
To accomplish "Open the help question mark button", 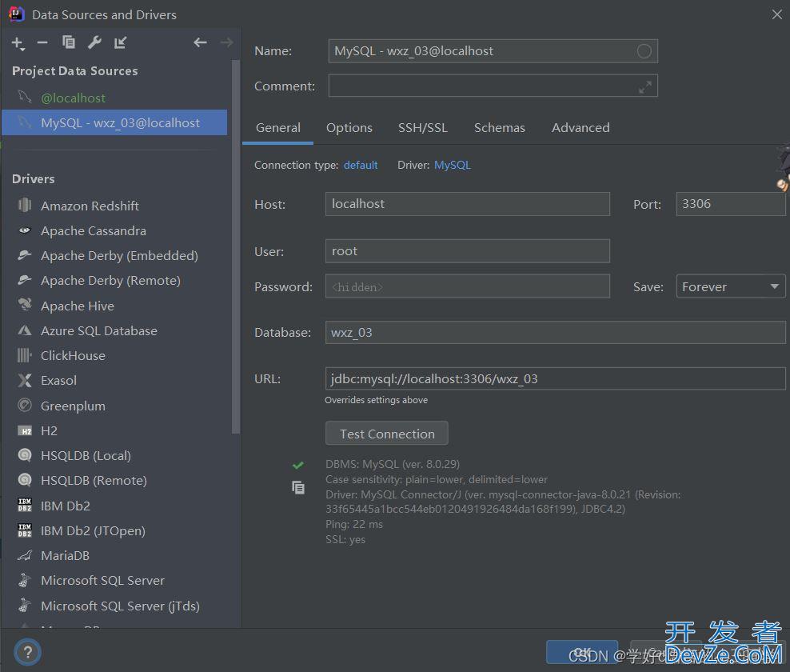I will click(x=28, y=652).
